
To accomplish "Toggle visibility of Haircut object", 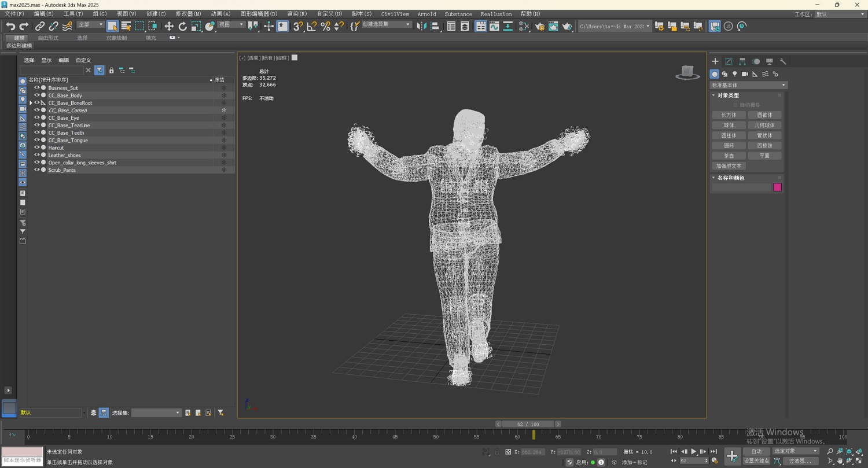I will click(36, 148).
